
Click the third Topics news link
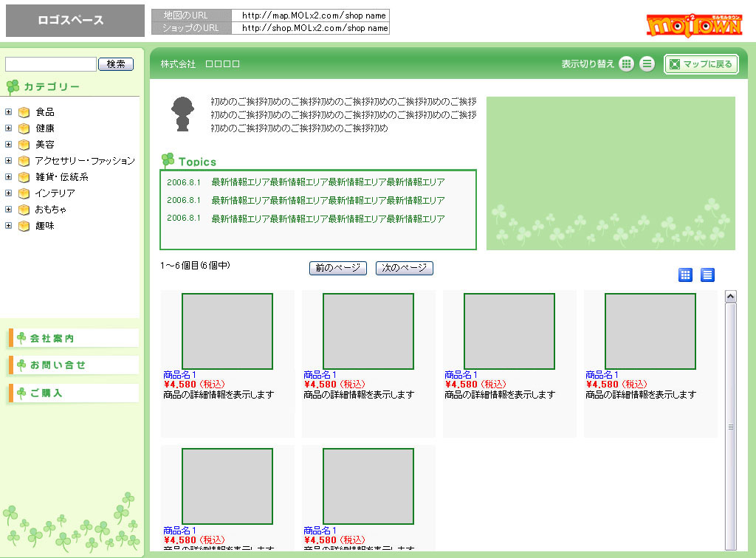(x=328, y=218)
